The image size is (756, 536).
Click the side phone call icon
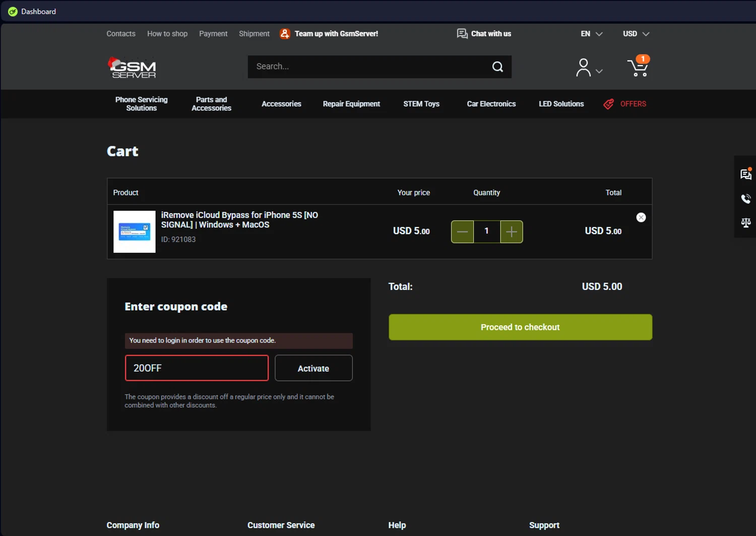[x=746, y=199]
